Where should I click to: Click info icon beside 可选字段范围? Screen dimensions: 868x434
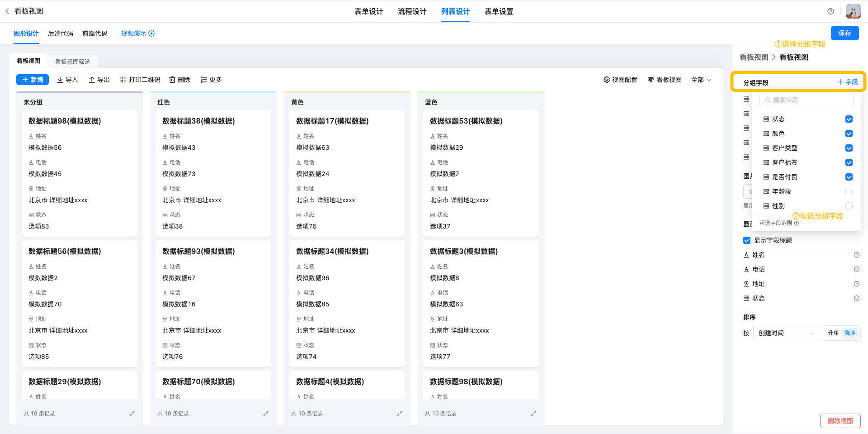pyautogui.click(x=797, y=223)
